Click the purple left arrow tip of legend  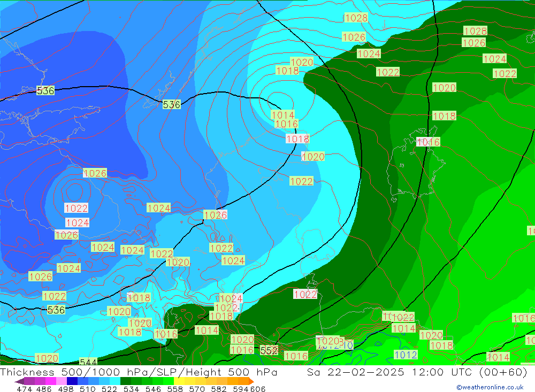click(19, 382)
